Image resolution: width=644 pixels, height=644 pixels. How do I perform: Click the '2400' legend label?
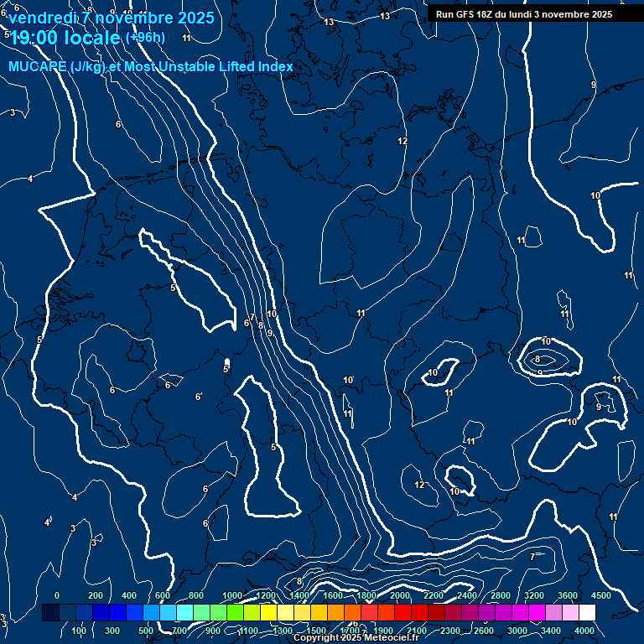coord(467,595)
